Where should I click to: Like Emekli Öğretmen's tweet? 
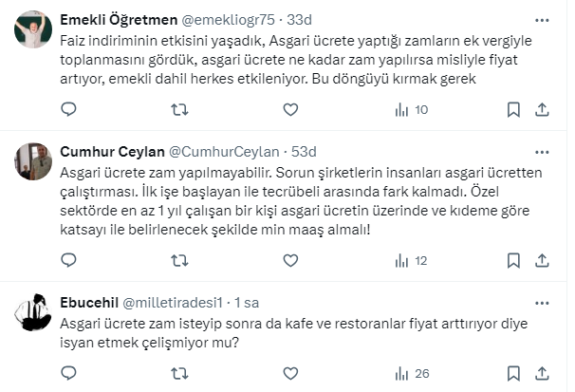[x=287, y=110]
